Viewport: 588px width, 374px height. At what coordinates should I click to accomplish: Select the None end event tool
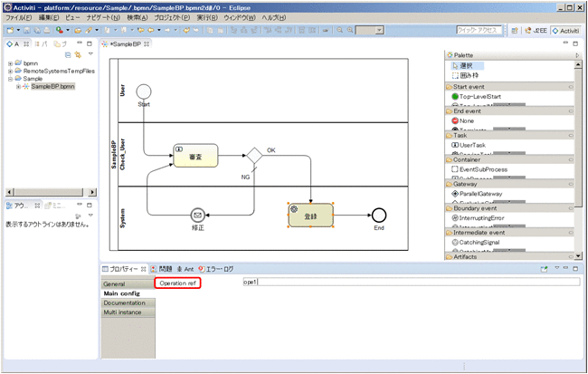pyautogui.click(x=467, y=120)
